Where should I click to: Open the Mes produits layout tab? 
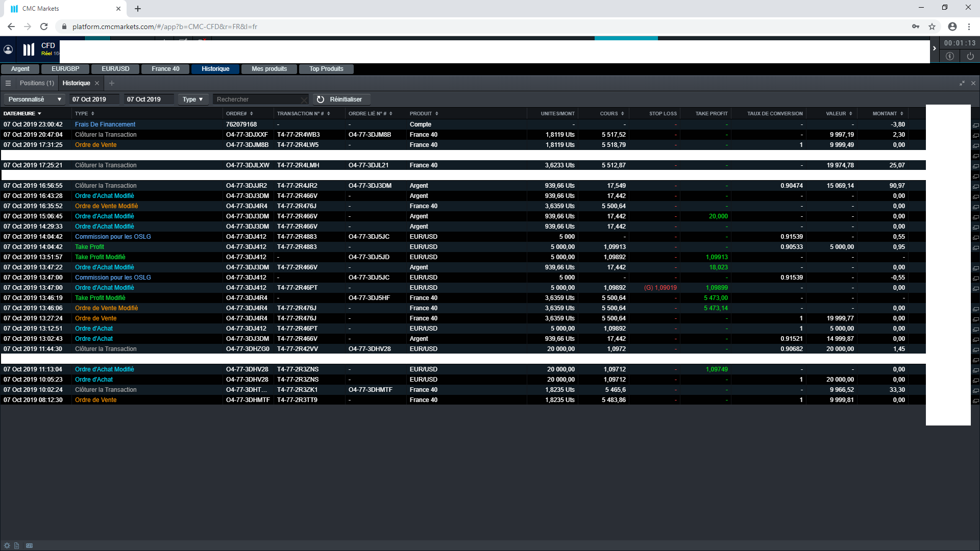(x=269, y=69)
